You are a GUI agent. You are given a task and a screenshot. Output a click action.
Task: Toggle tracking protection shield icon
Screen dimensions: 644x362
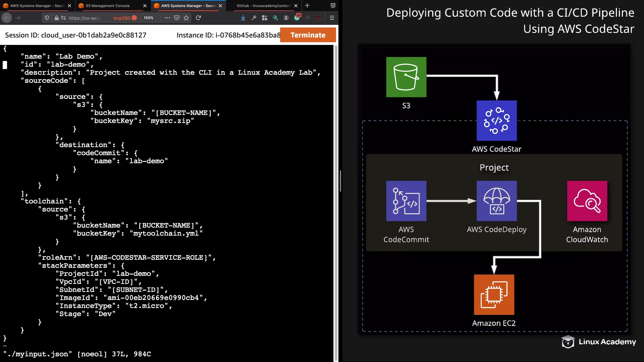click(47, 18)
